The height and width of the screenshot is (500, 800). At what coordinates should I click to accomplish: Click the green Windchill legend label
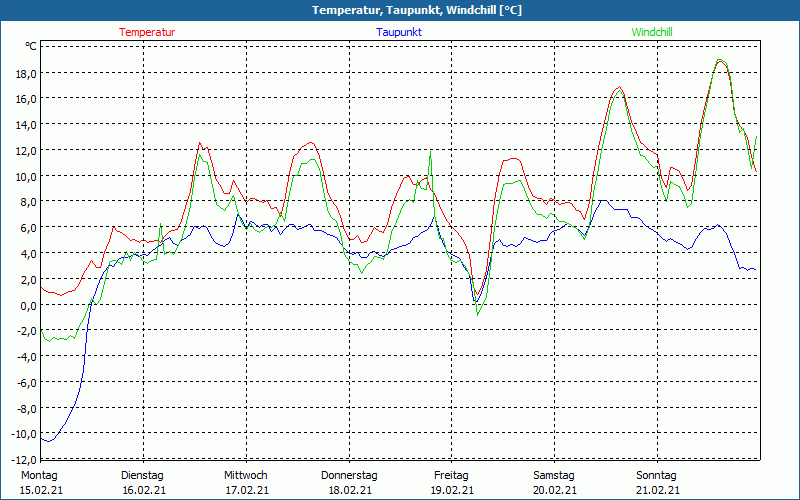(x=652, y=32)
